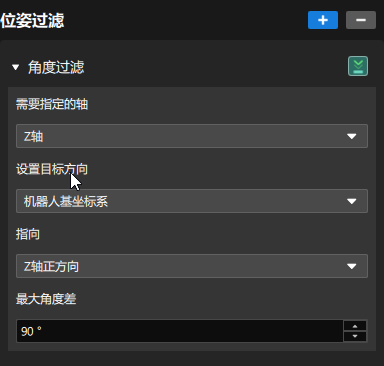Viewport: 384px width, 366px height.
Task: Click the blue plus add-filter button
Action: point(323,20)
